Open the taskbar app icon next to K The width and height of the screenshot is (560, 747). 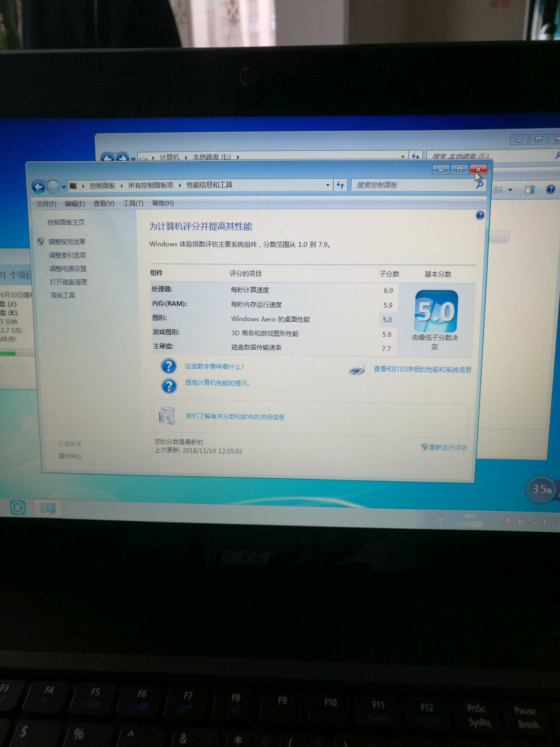click(48, 508)
